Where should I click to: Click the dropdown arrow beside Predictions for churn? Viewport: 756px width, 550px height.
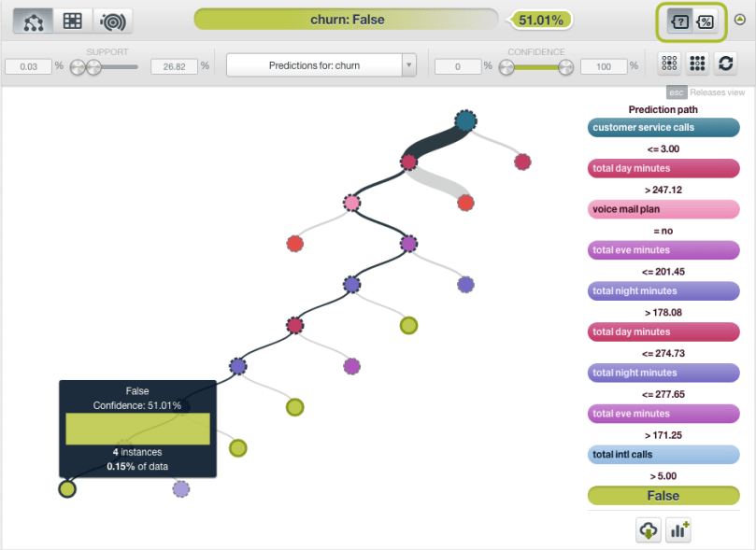[408, 65]
